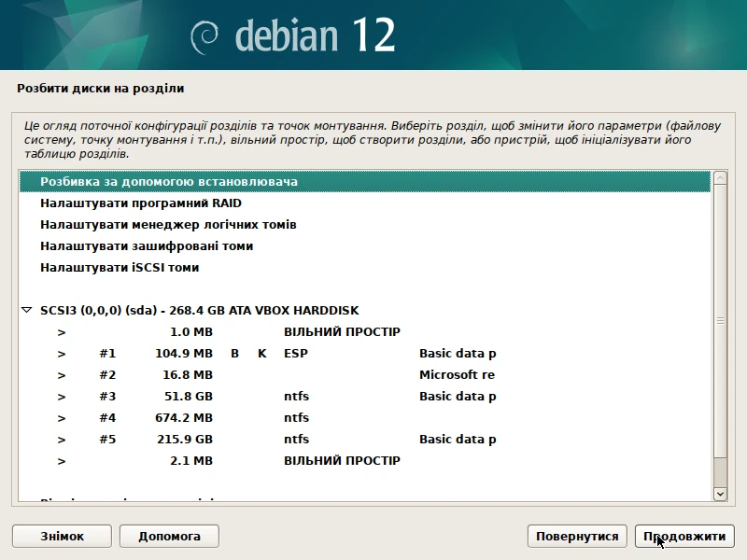Screen dimensions: 747x560
Task: Choose Налаштувати програмний RAID option
Action: [x=365, y=203]
